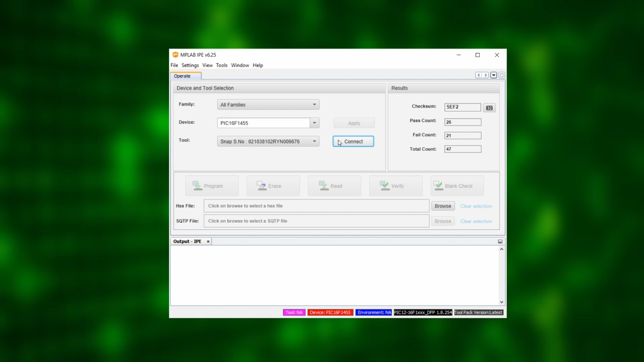The width and height of the screenshot is (644, 362).
Task: Open the Tools menu
Action: point(221,65)
